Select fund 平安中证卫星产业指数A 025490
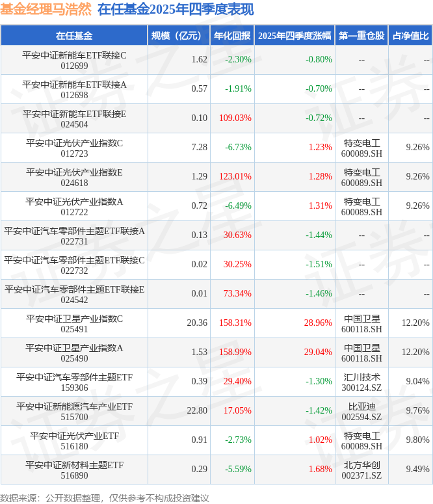Viewport: 433px width, 504px height. point(74,352)
